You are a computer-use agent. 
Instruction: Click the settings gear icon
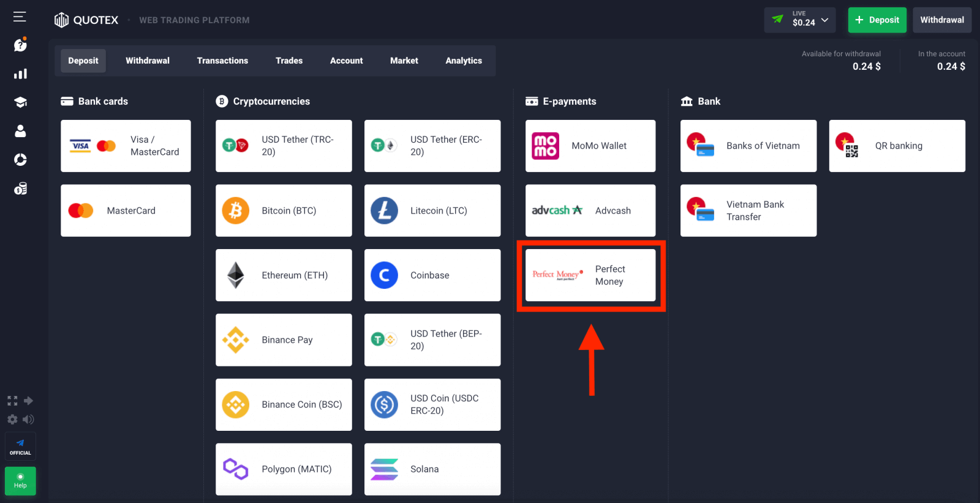pyautogui.click(x=12, y=419)
